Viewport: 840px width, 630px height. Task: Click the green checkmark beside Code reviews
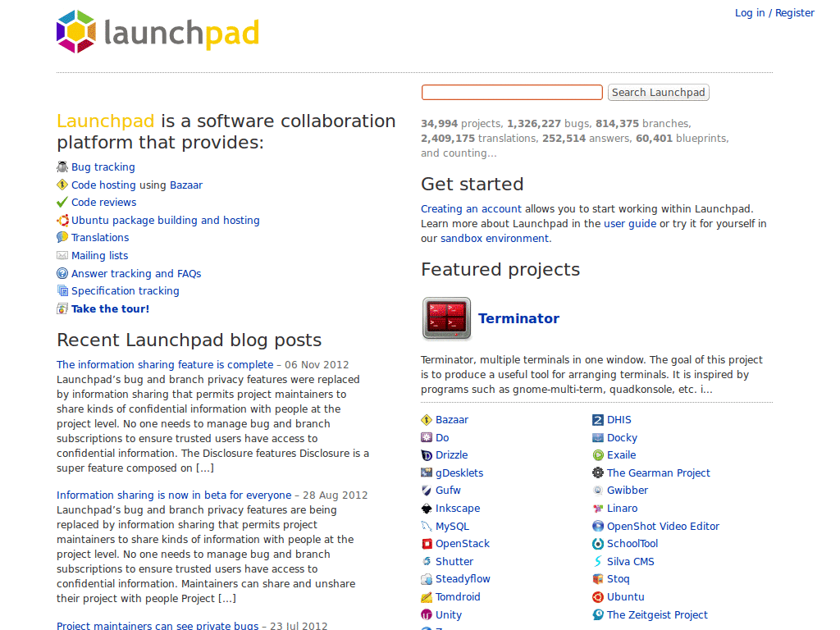click(x=62, y=203)
